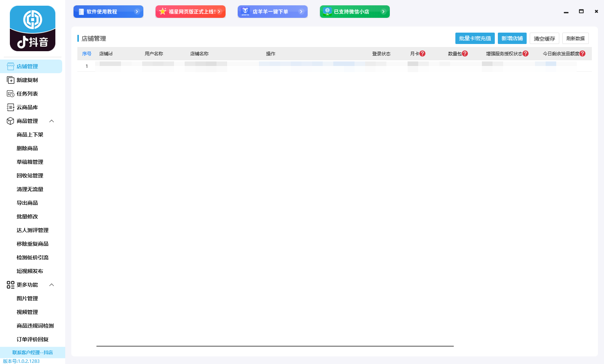This screenshot has width=604, height=364.
Task: Select 移除重复商品
Action: point(33,244)
